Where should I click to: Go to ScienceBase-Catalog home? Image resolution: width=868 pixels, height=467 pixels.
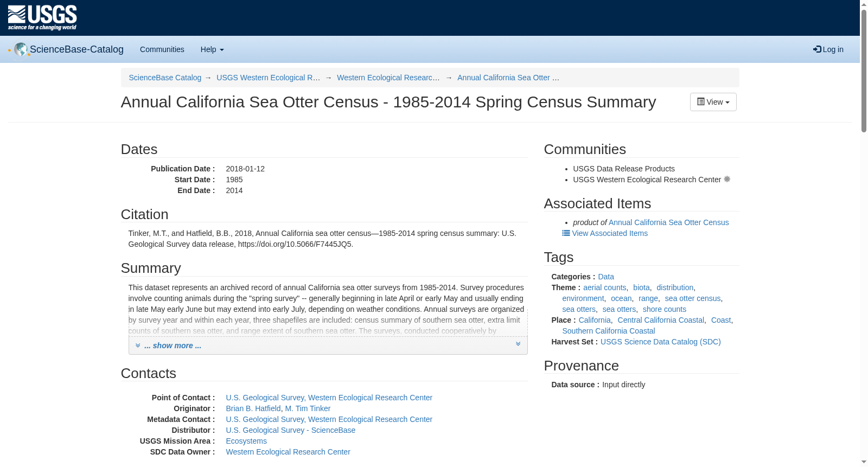click(x=76, y=49)
